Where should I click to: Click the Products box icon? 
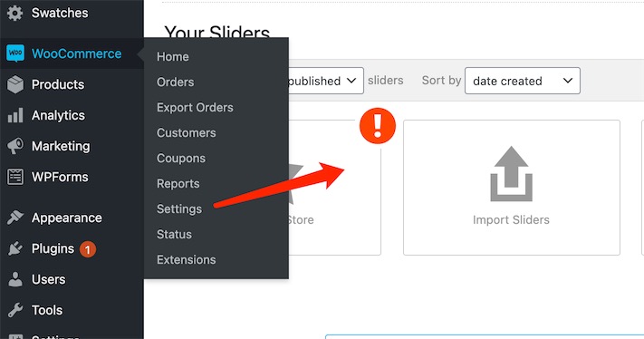15,84
